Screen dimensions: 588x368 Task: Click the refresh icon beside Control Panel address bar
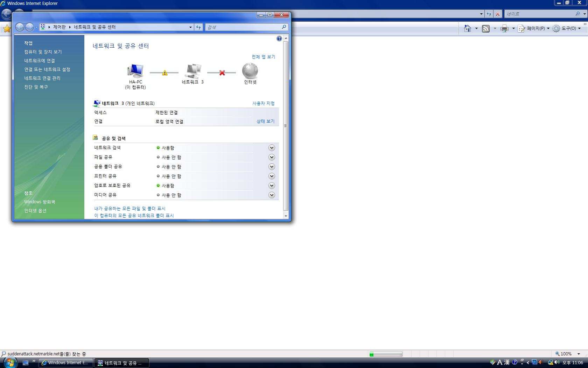[x=198, y=27]
